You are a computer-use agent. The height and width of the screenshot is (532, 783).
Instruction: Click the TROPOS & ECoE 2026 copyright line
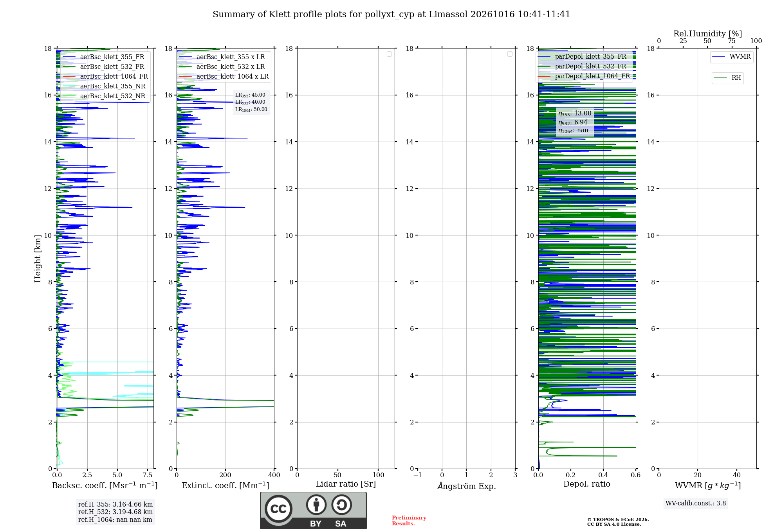pos(618,519)
